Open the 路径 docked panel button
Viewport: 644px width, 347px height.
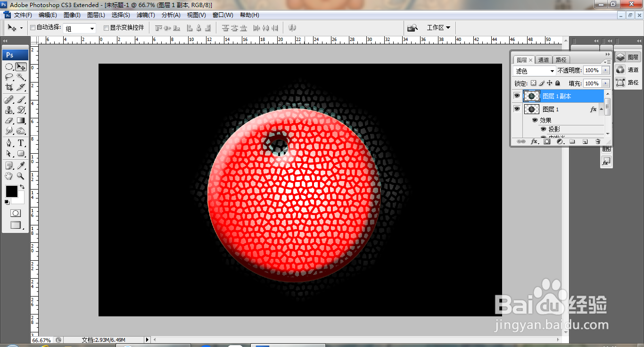(x=628, y=83)
